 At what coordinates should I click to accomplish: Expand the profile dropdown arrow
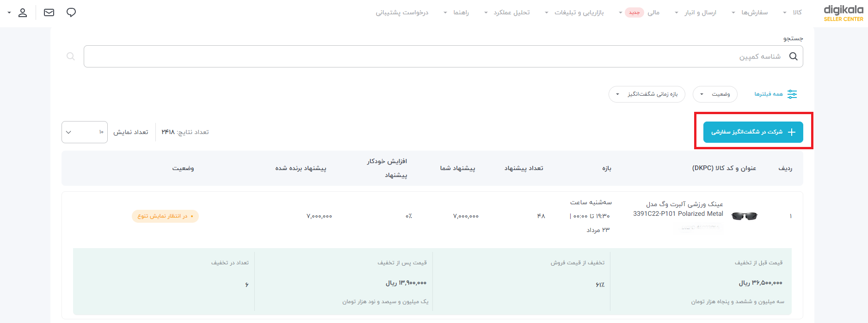point(9,12)
